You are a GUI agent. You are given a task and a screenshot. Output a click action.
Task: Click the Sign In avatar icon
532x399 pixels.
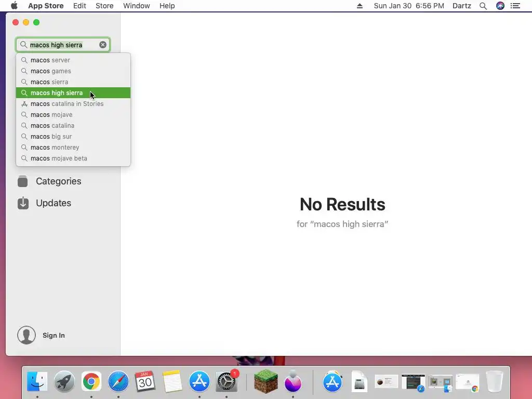26,335
